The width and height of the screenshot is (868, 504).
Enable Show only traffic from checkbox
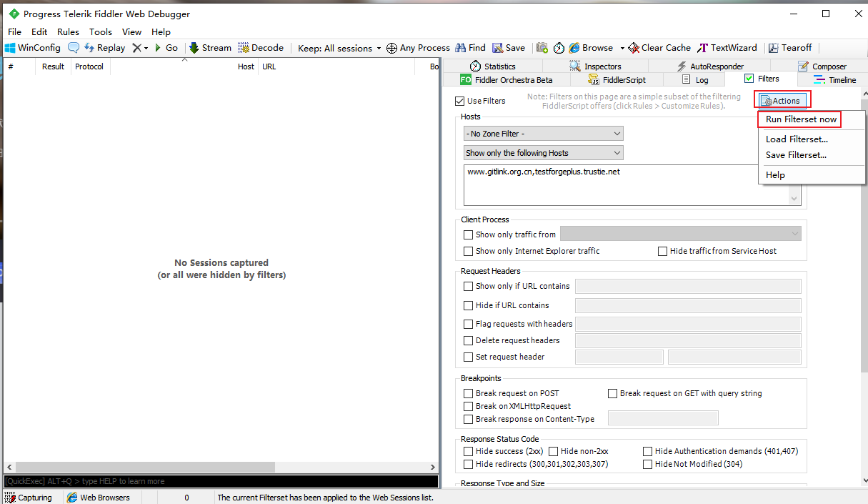pyautogui.click(x=469, y=234)
